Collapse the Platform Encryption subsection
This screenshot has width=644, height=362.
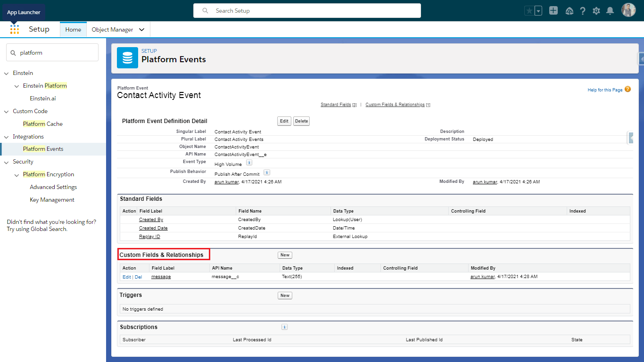pyautogui.click(x=17, y=174)
